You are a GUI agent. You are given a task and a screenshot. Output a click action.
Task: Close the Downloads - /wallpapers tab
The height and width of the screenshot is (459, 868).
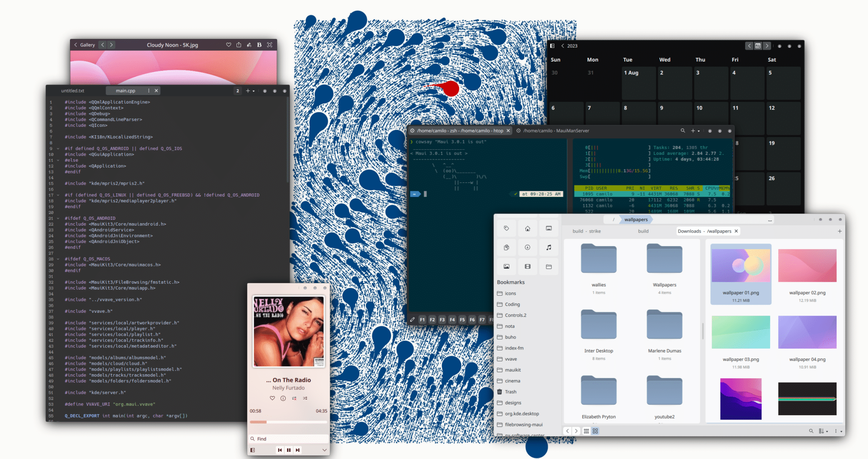click(736, 231)
